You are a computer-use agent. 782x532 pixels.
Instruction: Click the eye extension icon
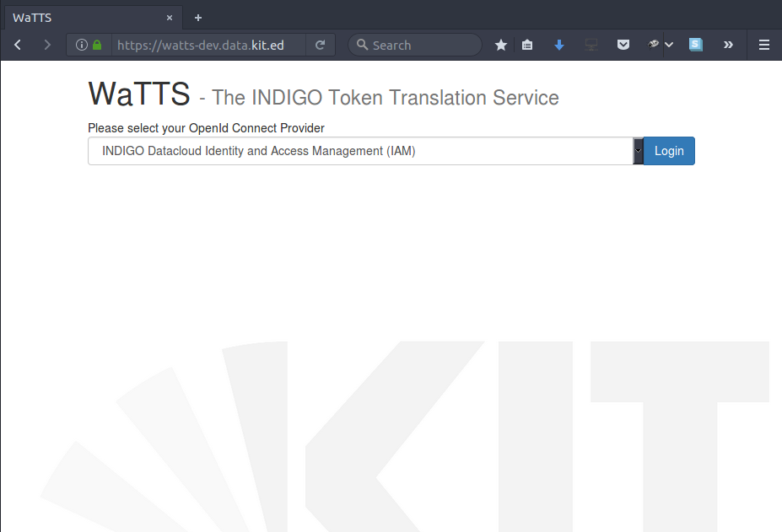click(x=653, y=45)
